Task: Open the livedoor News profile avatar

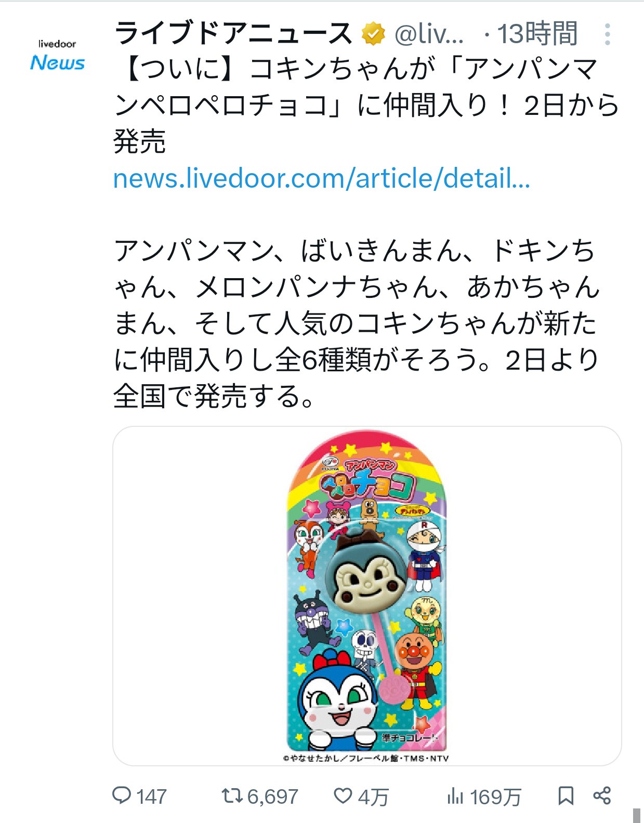Action: click(x=57, y=55)
